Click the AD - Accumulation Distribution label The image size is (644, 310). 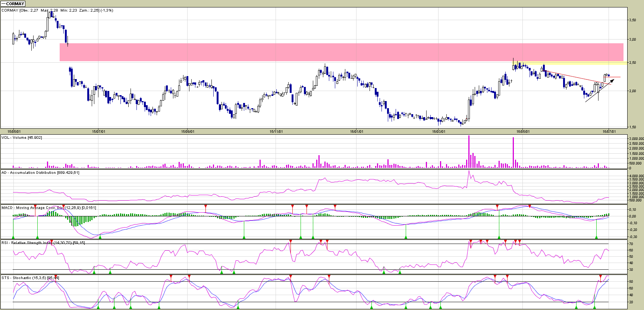coord(40,173)
